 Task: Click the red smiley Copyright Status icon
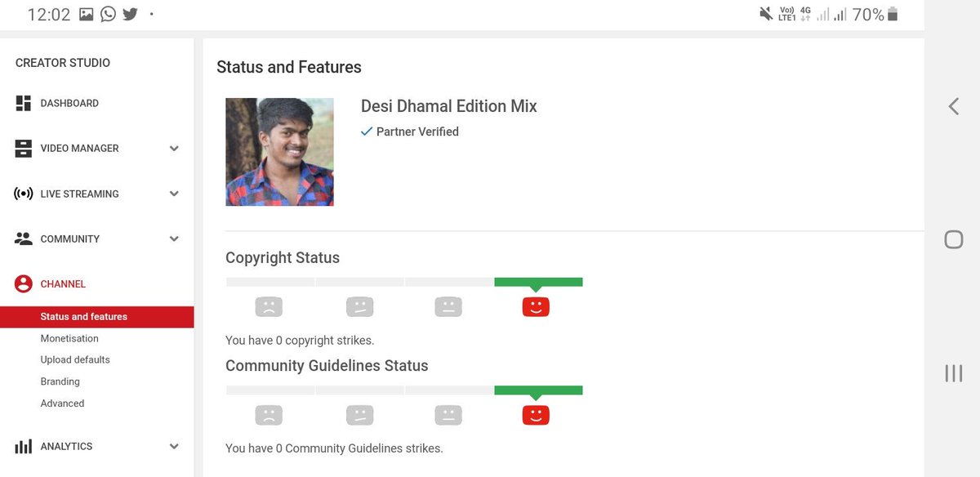[536, 307]
